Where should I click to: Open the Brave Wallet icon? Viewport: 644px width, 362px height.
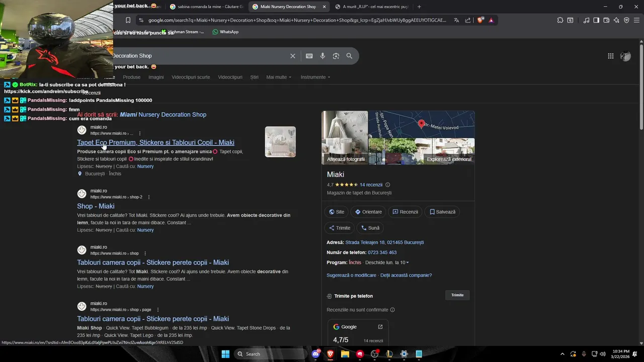coord(606,20)
